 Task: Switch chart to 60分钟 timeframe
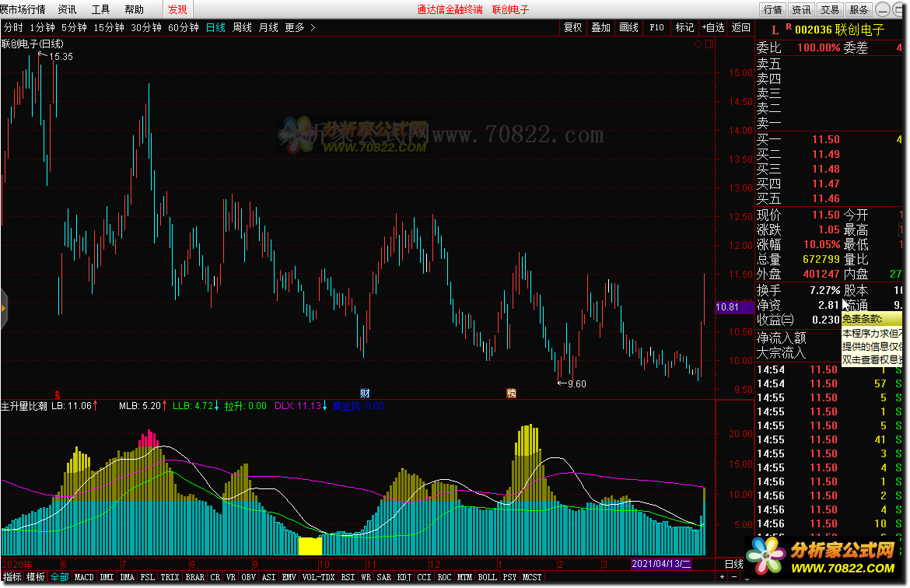pos(184,27)
